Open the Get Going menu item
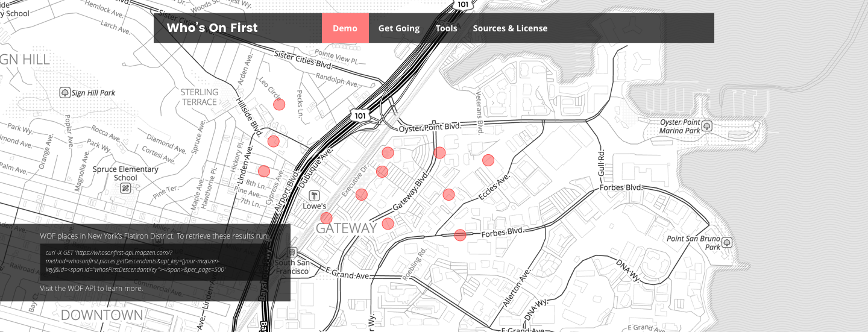This screenshot has height=332, width=868. coord(399,28)
